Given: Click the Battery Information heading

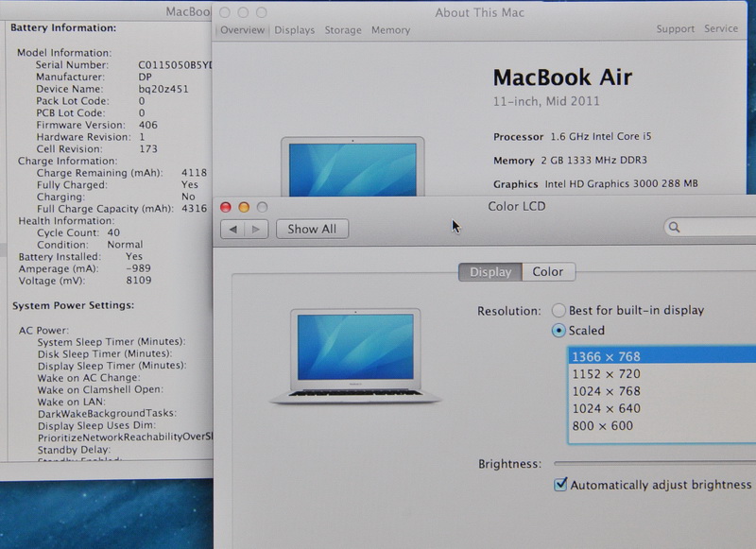Looking at the screenshot, I should point(63,28).
